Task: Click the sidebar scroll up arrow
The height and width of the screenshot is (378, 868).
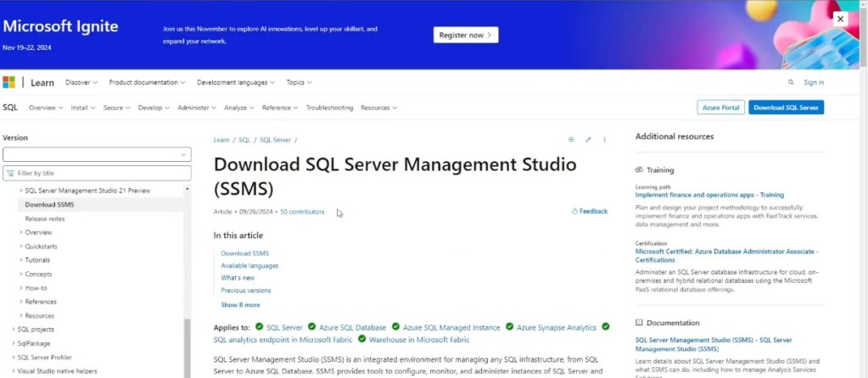Action: 188,190
